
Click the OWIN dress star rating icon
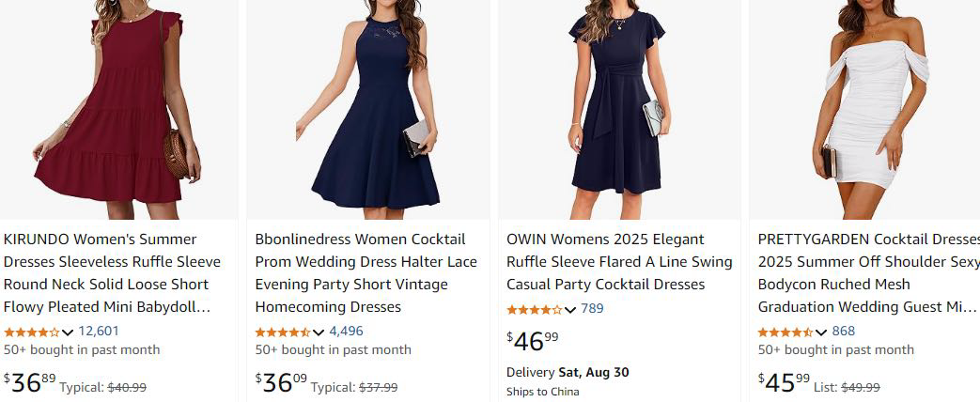tap(534, 309)
